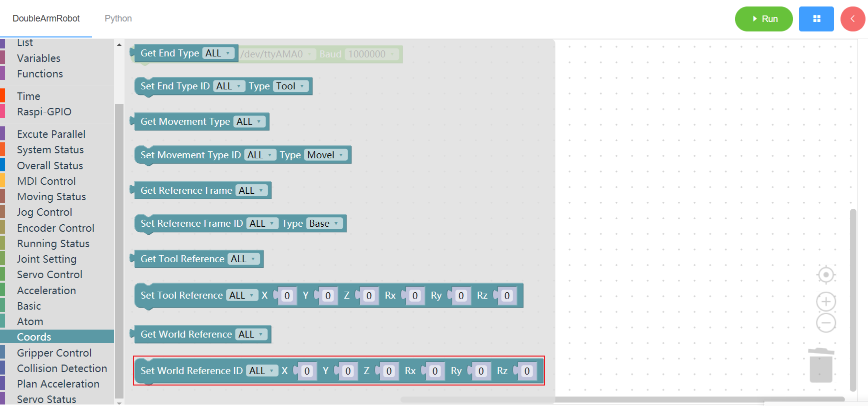Select the Servo Control category
This screenshot has height=406, width=868.
(57, 274)
